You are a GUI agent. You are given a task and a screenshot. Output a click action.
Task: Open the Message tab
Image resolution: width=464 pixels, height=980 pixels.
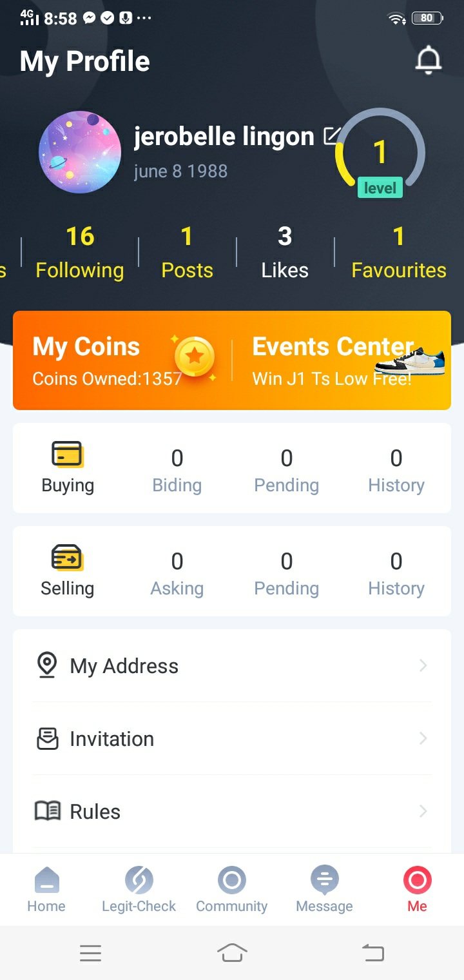pyautogui.click(x=324, y=889)
